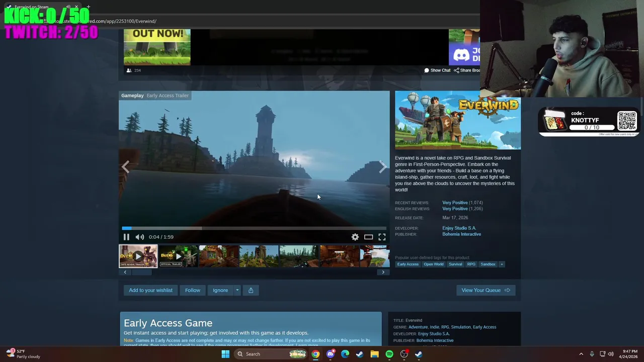Open the pine forest screenshot thumbnail

(x=299, y=256)
